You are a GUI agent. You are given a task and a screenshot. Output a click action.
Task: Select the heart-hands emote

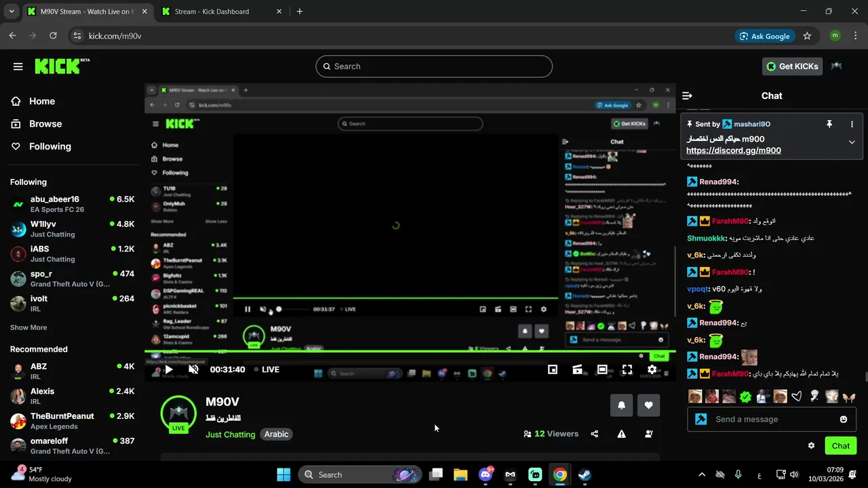pyautogui.click(x=848, y=396)
